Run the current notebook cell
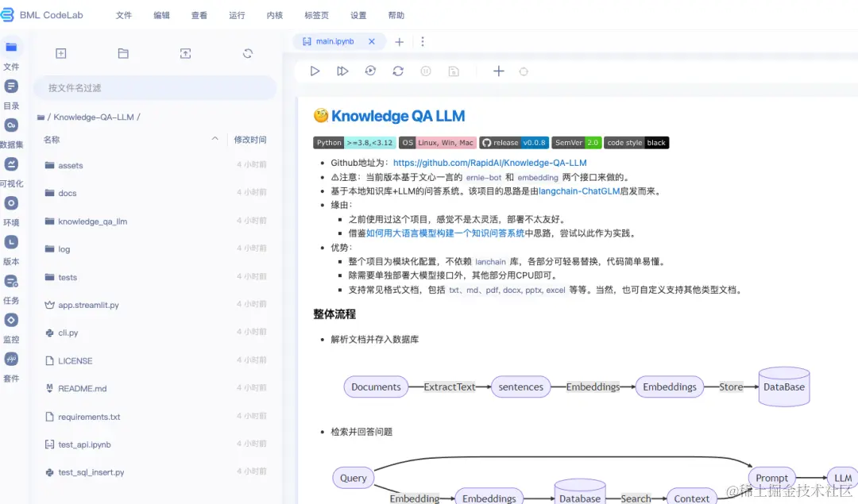Screen dimensions: 858x504 [315, 71]
